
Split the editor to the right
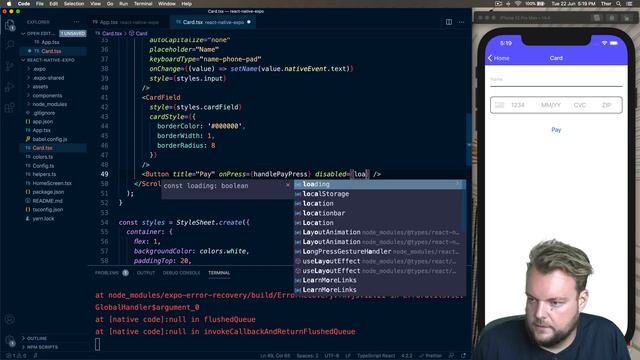point(449,22)
